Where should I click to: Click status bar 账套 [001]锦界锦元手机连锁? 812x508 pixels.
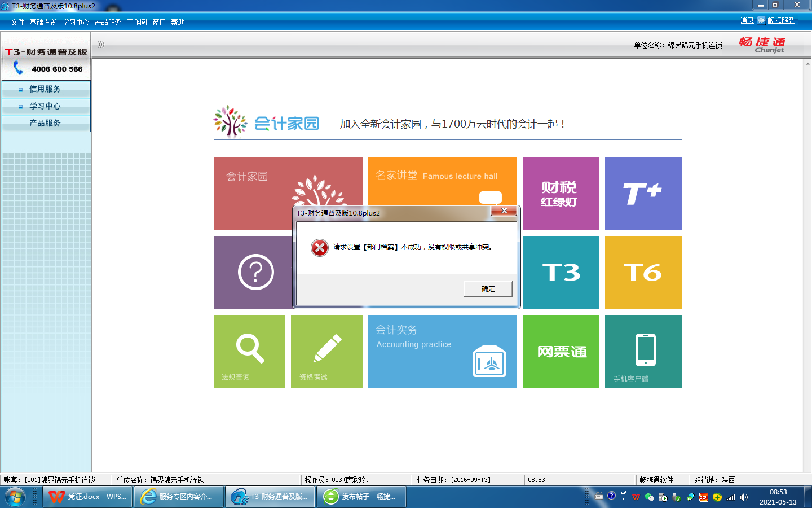coord(49,480)
